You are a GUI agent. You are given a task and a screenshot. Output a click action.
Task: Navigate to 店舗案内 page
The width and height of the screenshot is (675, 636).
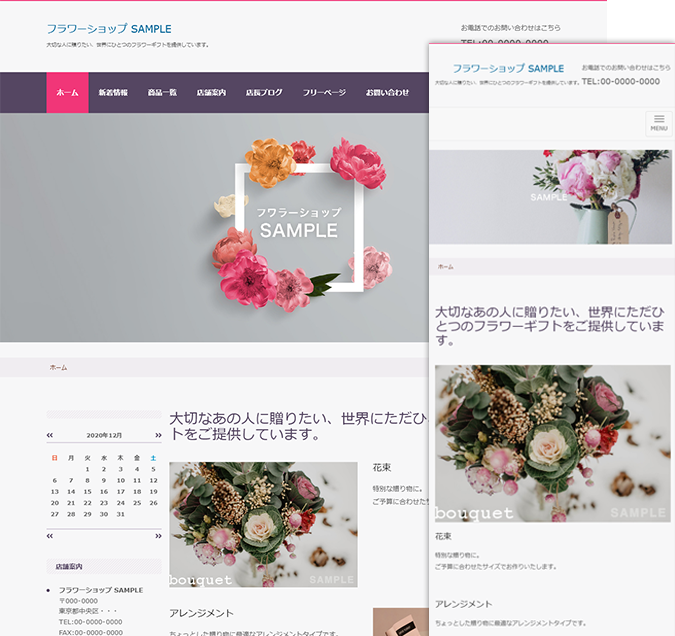click(x=211, y=92)
